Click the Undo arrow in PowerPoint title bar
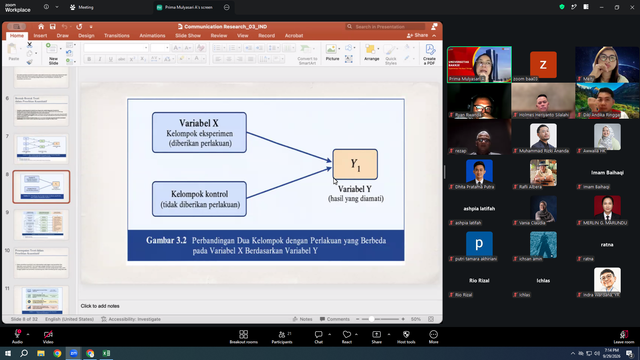Image resolution: width=640 pixels, height=360 pixels. coord(64,27)
